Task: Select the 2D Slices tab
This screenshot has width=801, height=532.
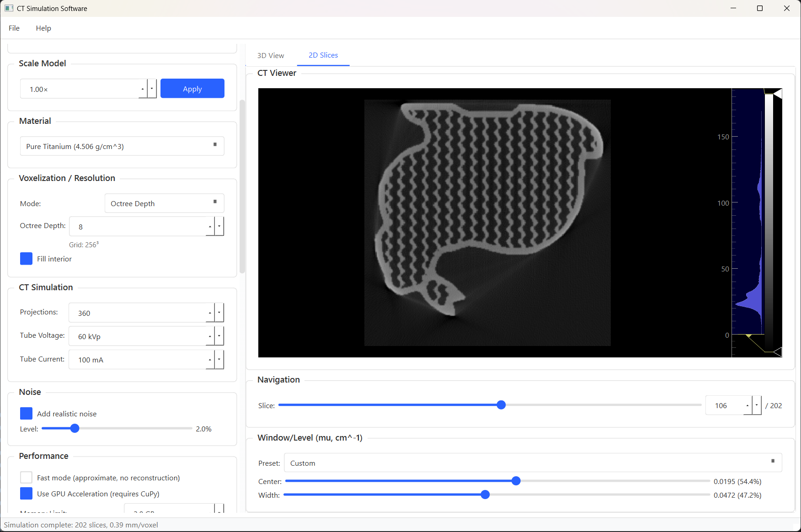Action: 323,55
